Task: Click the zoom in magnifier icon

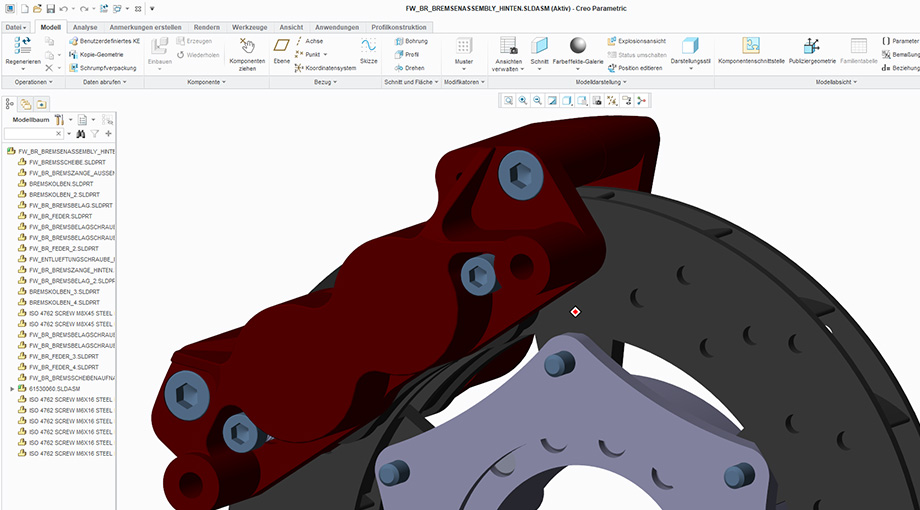Action: click(522, 100)
